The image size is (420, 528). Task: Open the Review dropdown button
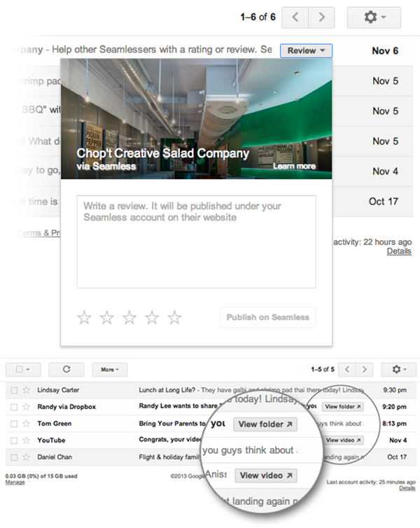coord(307,51)
